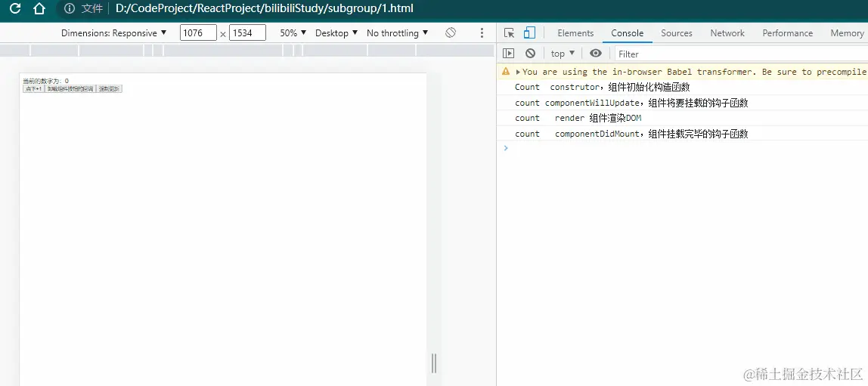Image resolution: width=868 pixels, height=386 pixels.
Task: Switch to the Sources tab
Action: 677,33
